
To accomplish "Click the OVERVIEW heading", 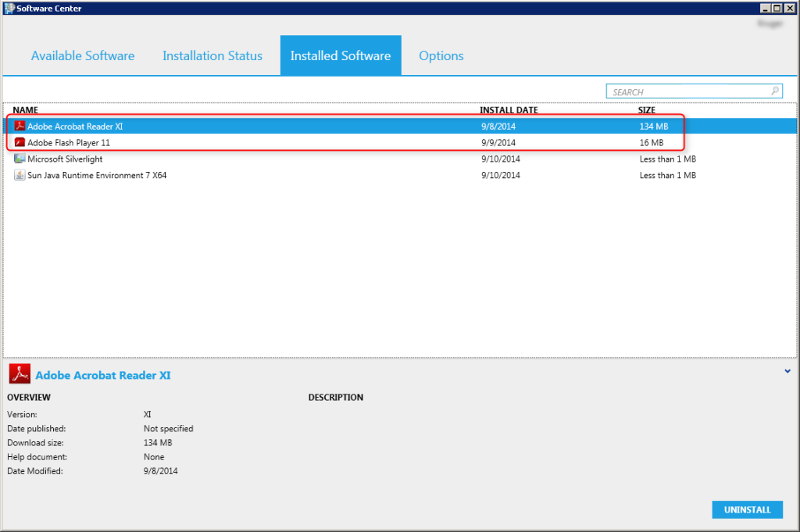I will point(29,398).
